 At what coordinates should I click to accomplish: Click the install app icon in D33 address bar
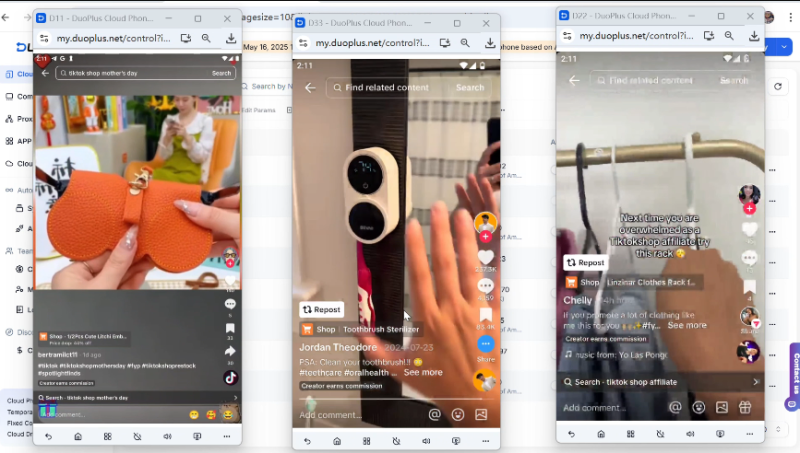click(x=445, y=43)
